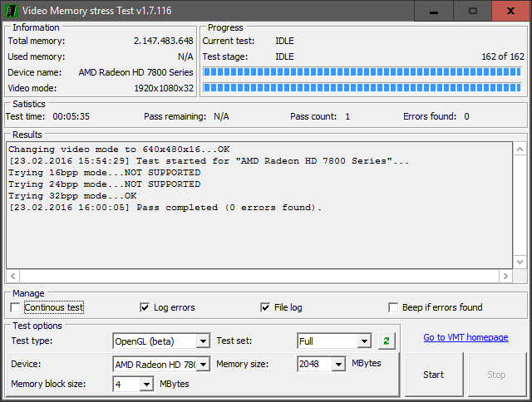Click the test time value 00:05:35
Viewport: 532px width, 402px height.
click(71, 116)
